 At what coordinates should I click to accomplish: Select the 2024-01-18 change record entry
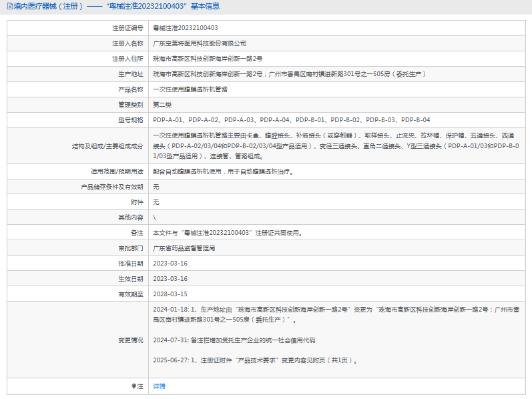pos(336,314)
